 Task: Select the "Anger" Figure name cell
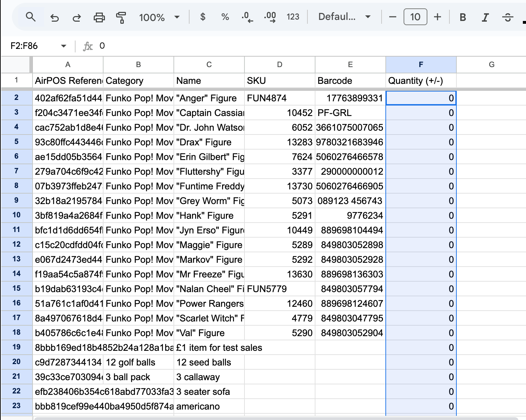tap(209, 98)
